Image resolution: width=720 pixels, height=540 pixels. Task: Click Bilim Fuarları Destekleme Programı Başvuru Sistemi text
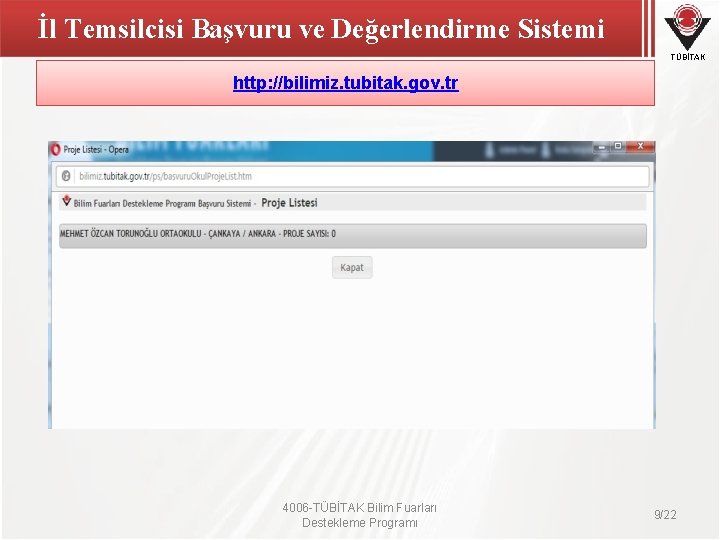point(162,203)
